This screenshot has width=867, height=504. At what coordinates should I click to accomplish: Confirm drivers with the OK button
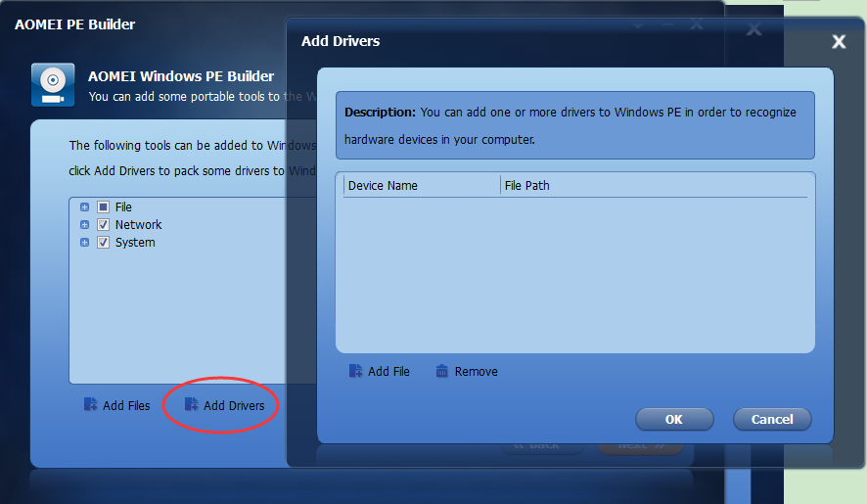(x=674, y=420)
